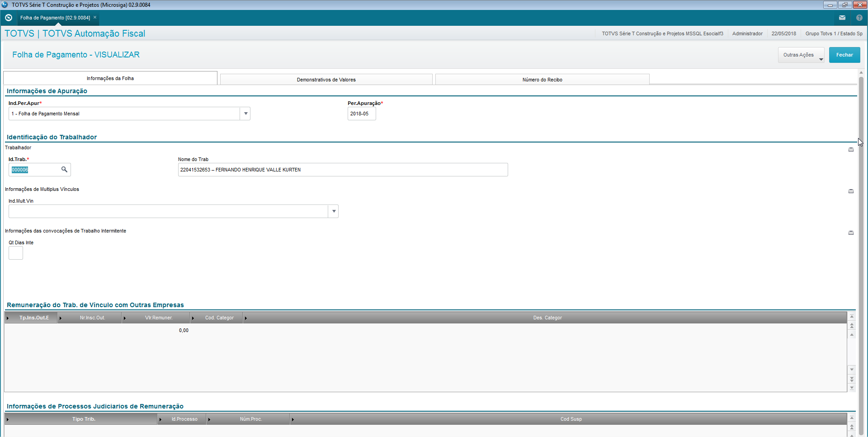Click the Grupo Totvs 1 / Estado Sp label
The width and height of the screenshot is (868, 437).
point(834,33)
